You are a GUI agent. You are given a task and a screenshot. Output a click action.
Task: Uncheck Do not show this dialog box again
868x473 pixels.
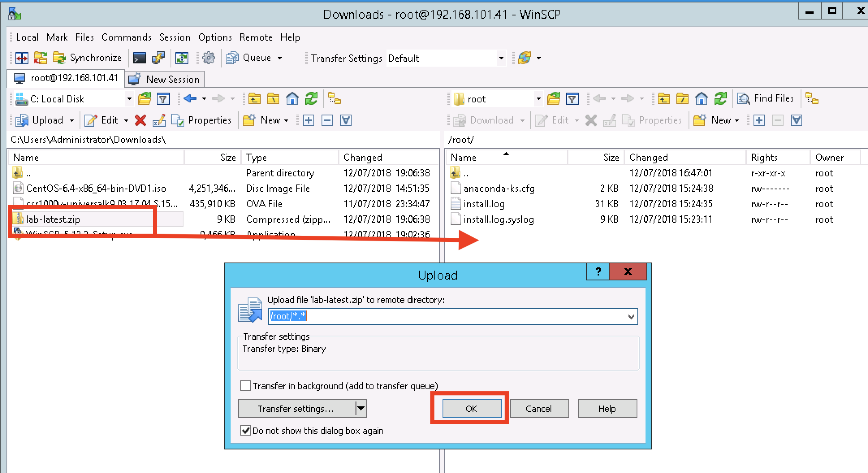tap(246, 430)
